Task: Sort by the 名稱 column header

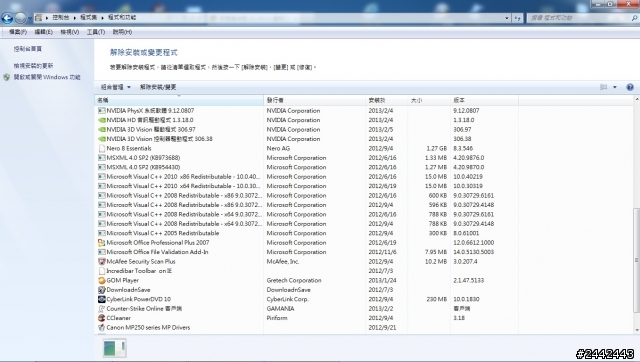Action: [179, 100]
